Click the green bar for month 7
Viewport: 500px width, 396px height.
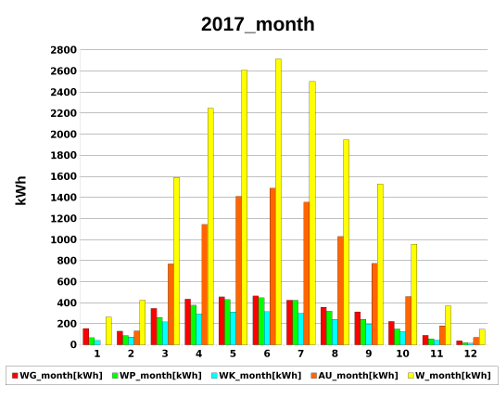coord(295,323)
